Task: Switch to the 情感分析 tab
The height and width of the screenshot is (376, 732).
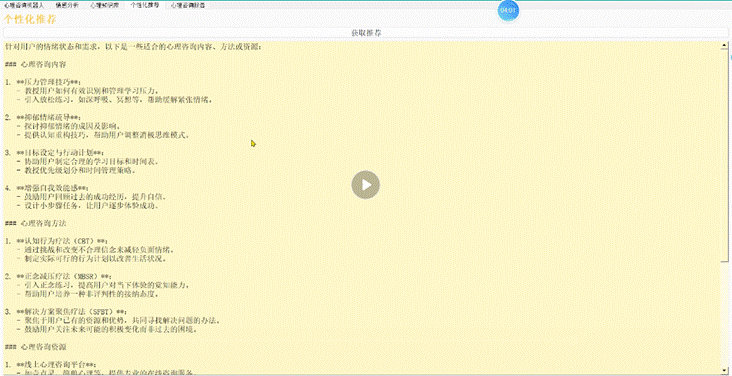Action: pyautogui.click(x=67, y=6)
